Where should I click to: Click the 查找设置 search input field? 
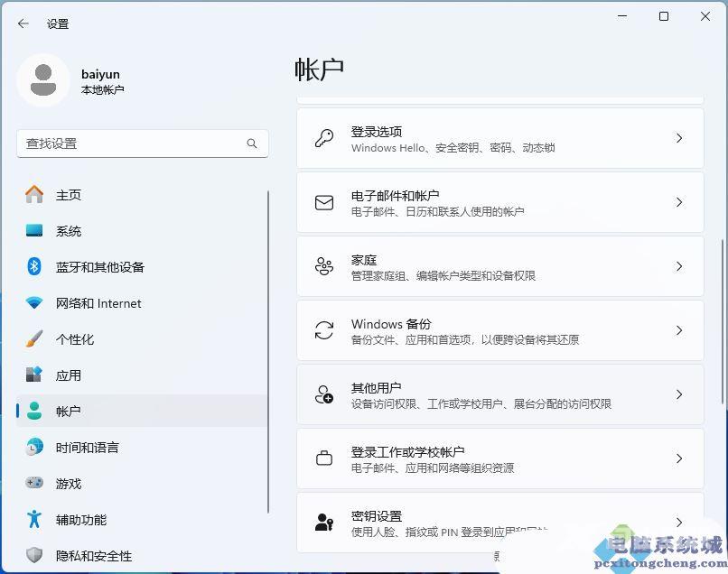[131, 143]
